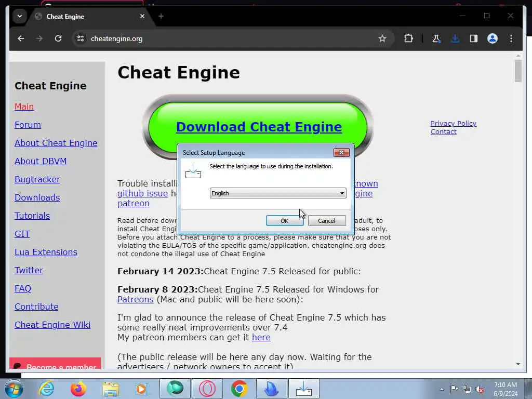Open the blue fin taskbar app
The image size is (532, 399).
point(271,389)
